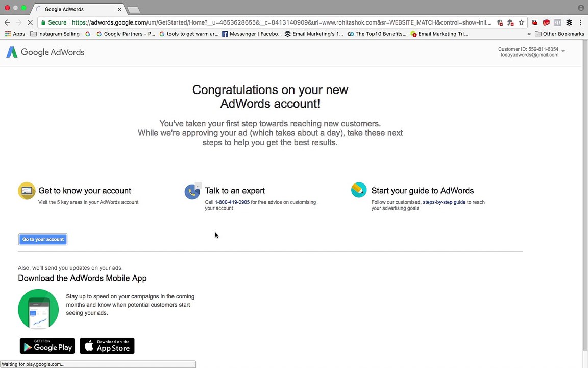
Task: Open the Apps bookmark shortcut
Action: coord(15,34)
